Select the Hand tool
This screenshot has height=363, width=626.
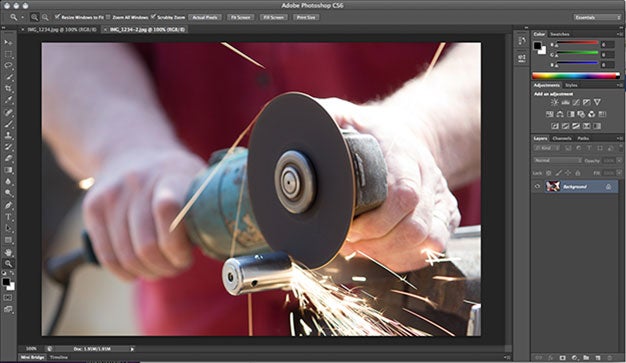pyautogui.click(x=8, y=252)
